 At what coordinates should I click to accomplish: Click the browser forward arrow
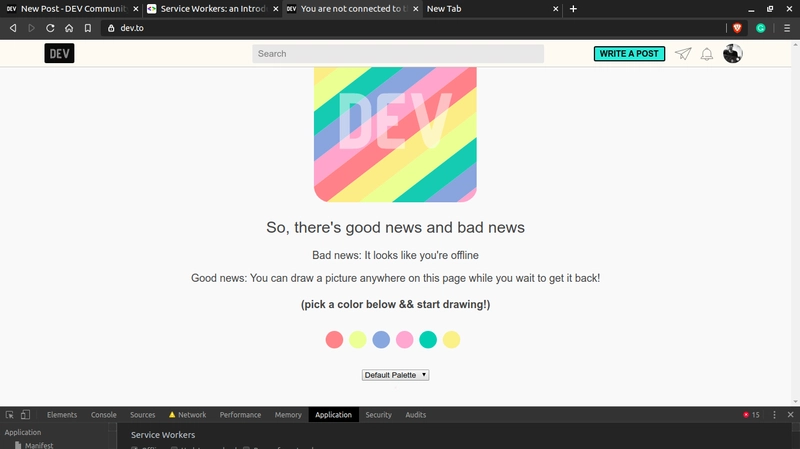click(31, 28)
